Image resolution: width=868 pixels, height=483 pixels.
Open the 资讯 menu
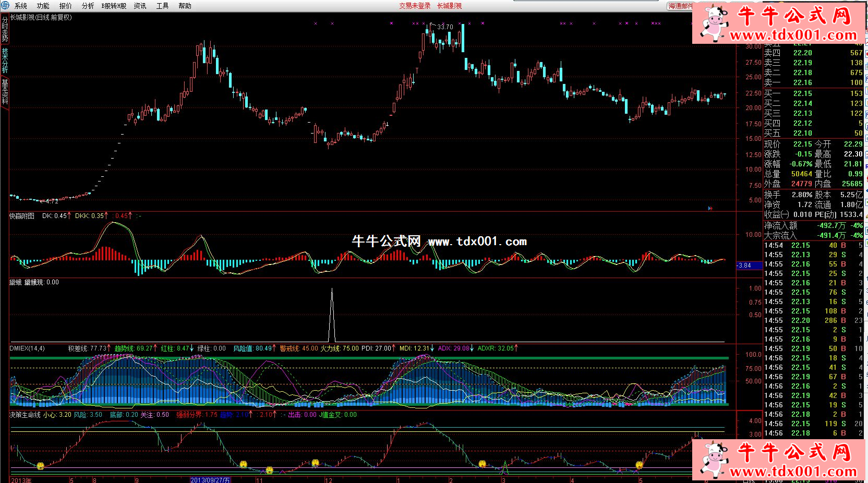coord(140,6)
